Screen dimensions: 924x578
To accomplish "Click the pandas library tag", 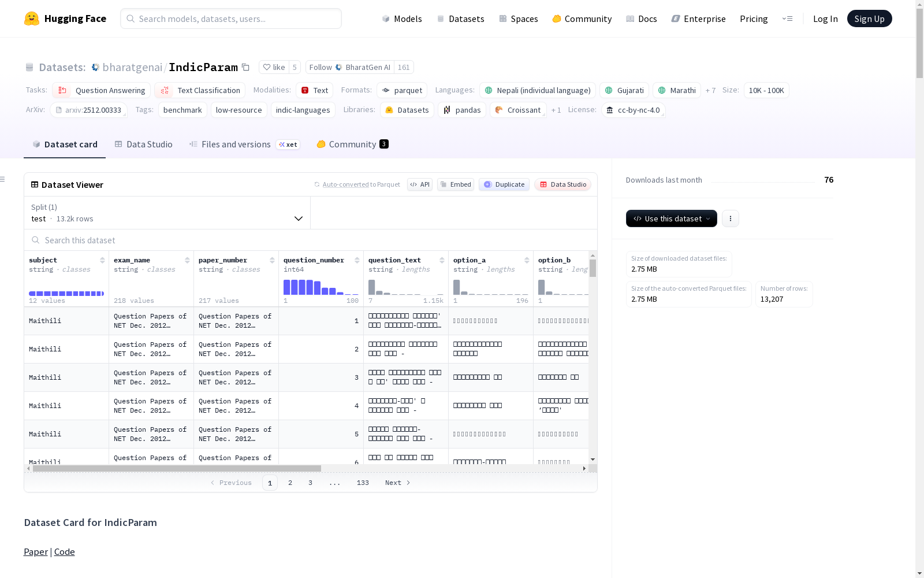I will pyautogui.click(x=462, y=110).
